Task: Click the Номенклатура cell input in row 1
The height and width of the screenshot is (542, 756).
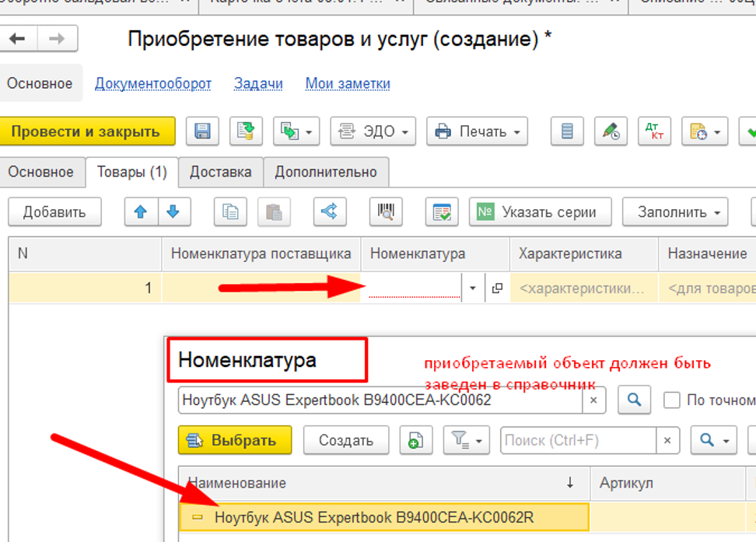Action: (x=411, y=288)
